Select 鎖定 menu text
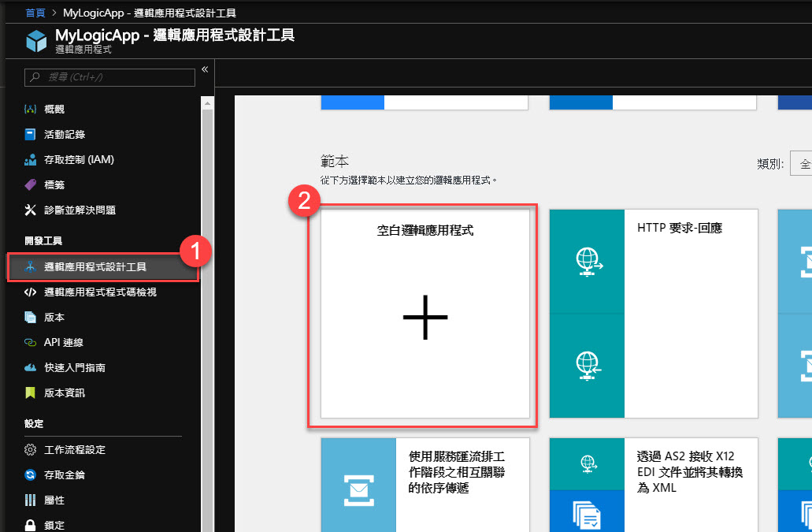Viewport: 812px width, 532px height. (54, 525)
